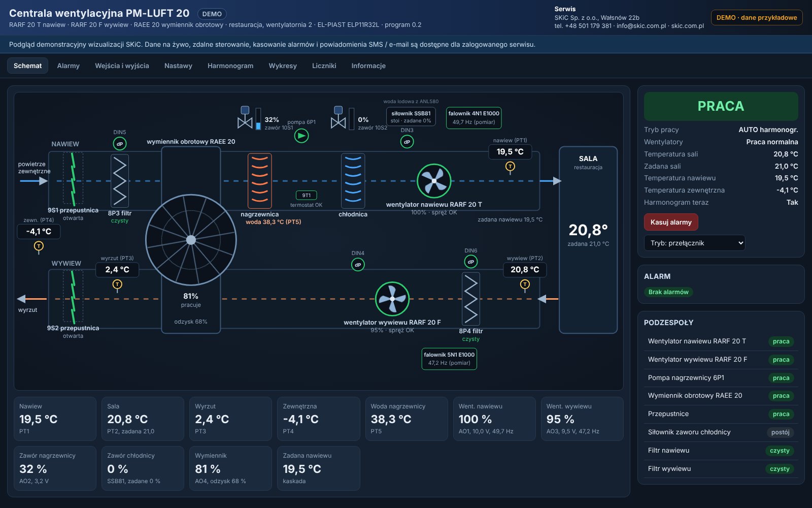Click the DIN5 dP pressure sensor icon
The width and height of the screenshot is (812, 508).
(120, 144)
